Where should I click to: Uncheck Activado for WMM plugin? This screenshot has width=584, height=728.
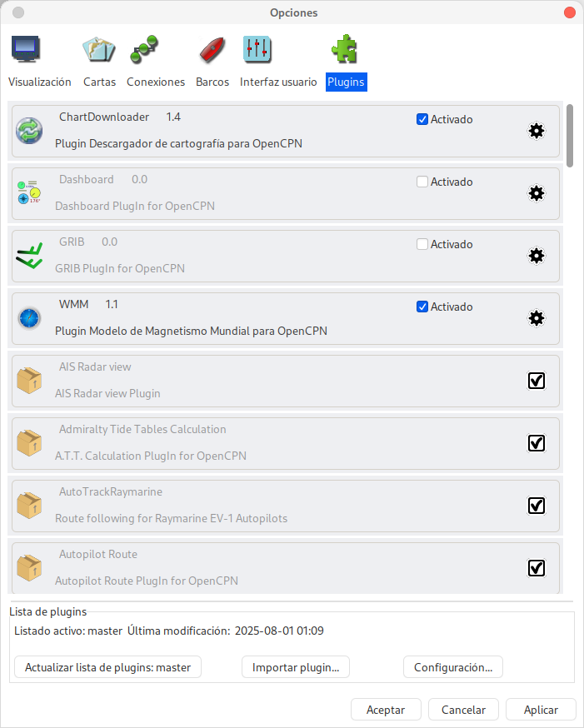tap(422, 307)
